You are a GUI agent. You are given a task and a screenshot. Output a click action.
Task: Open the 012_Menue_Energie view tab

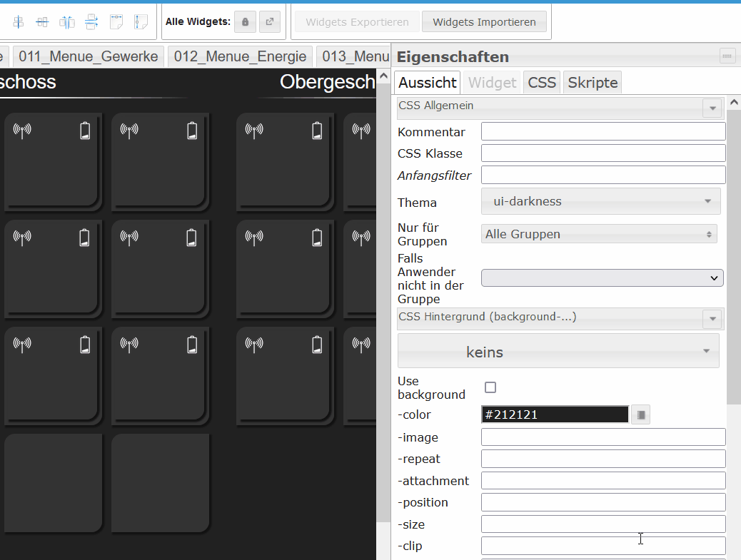[x=240, y=57]
